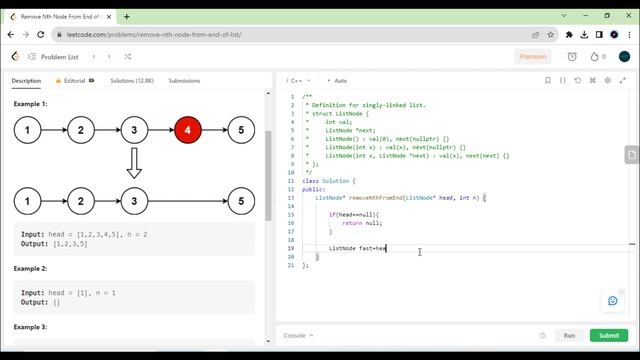The width and height of the screenshot is (640, 360).
Task: Click the address bar URL
Action: click(154, 35)
